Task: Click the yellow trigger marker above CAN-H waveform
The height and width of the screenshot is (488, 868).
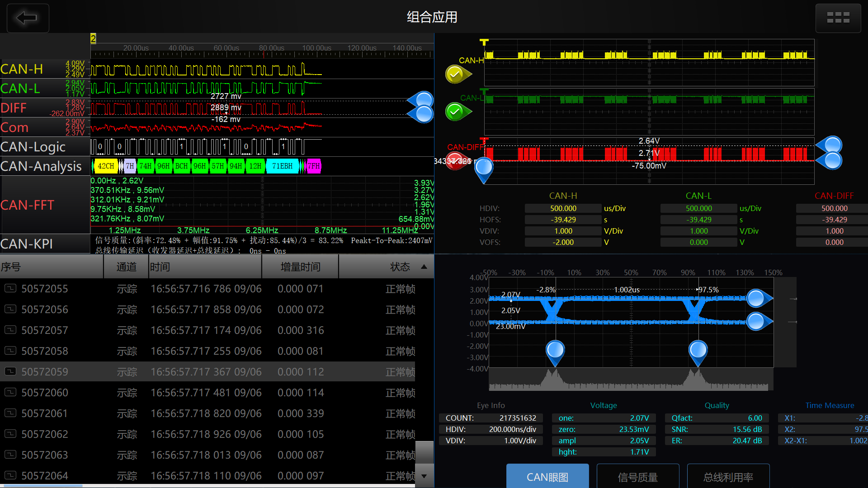Action: click(x=484, y=42)
